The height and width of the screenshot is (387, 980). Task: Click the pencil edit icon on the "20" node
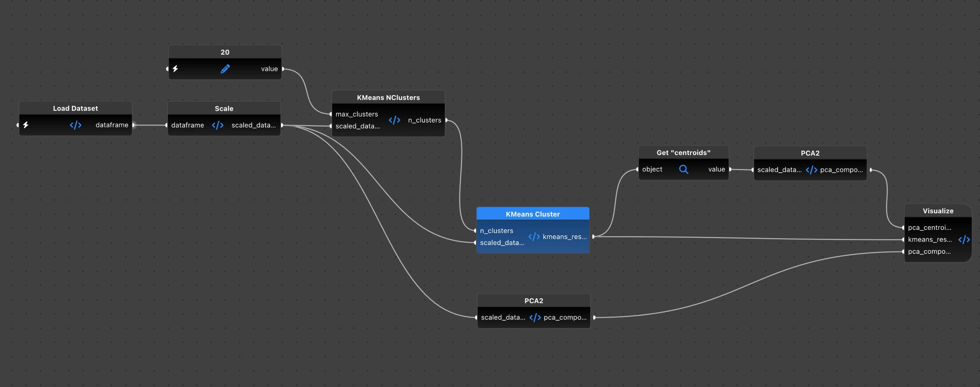pos(225,69)
